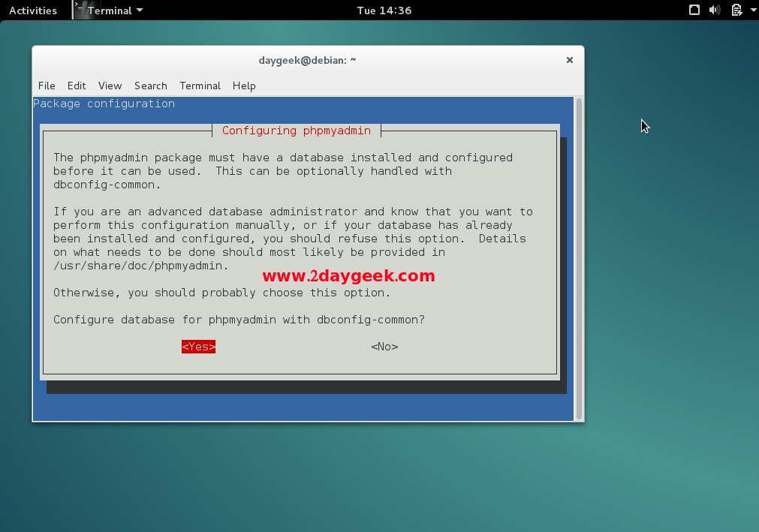Click the '/usr/share/doc/phpmyadmin.' path text
759x532 pixels.
click(141, 266)
